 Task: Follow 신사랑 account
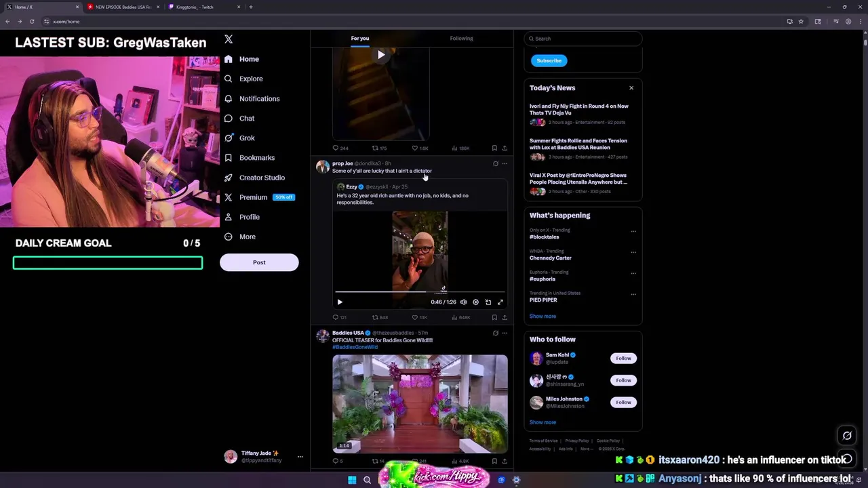click(x=623, y=380)
